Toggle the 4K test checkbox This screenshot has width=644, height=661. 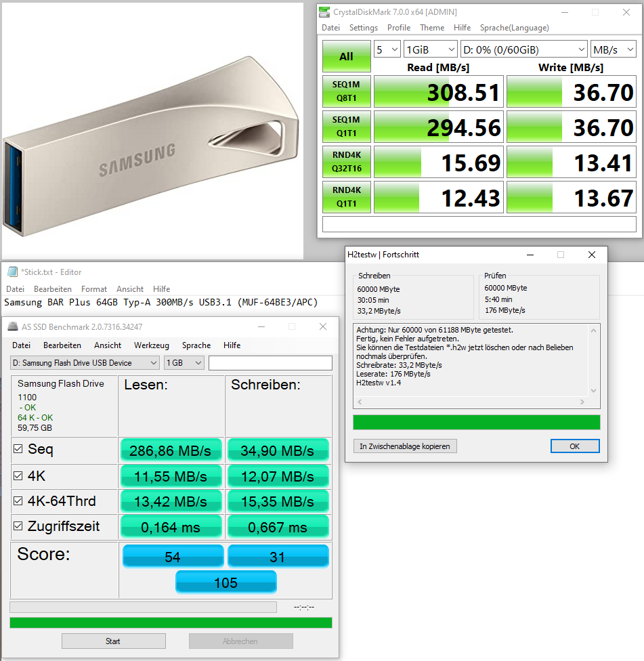pos(18,476)
